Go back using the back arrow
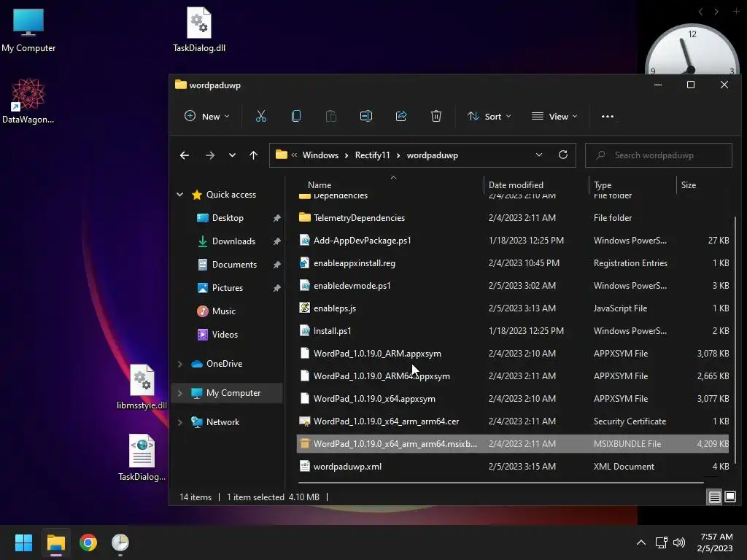This screenshot has height=560, width=747. [185, 155]
